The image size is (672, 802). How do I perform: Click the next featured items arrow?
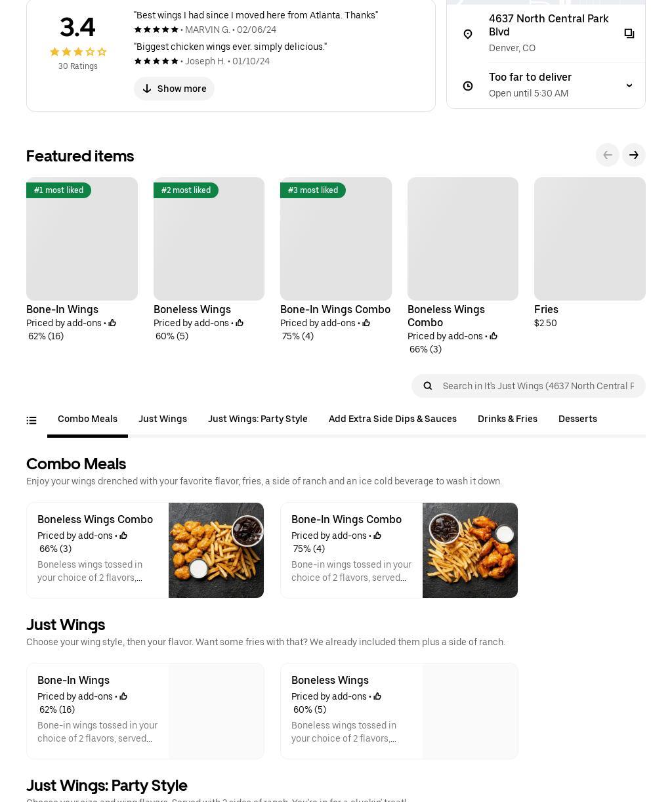click(x=633, y=155)
